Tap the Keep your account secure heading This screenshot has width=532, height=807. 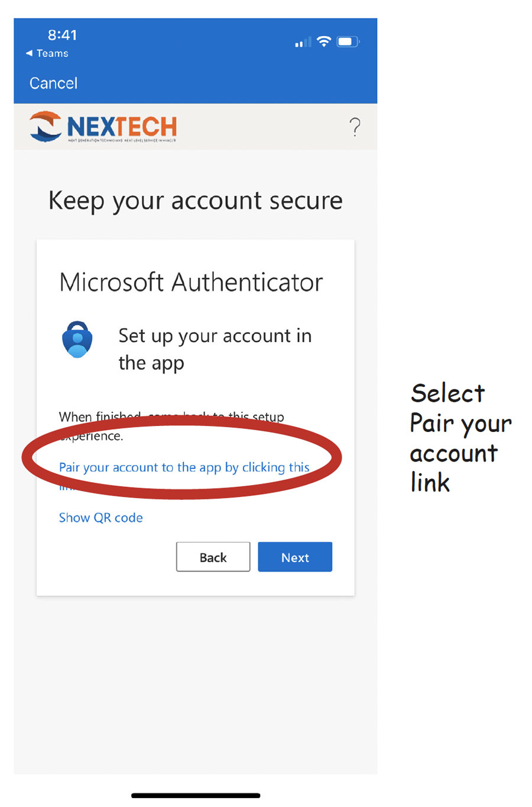(195, 201)
